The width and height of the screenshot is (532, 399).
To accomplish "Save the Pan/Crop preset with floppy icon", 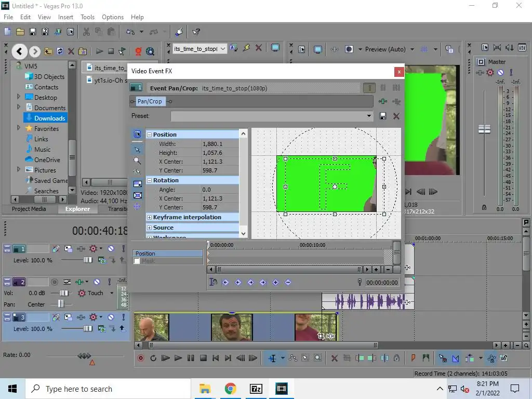I will (x=383, y=116).
